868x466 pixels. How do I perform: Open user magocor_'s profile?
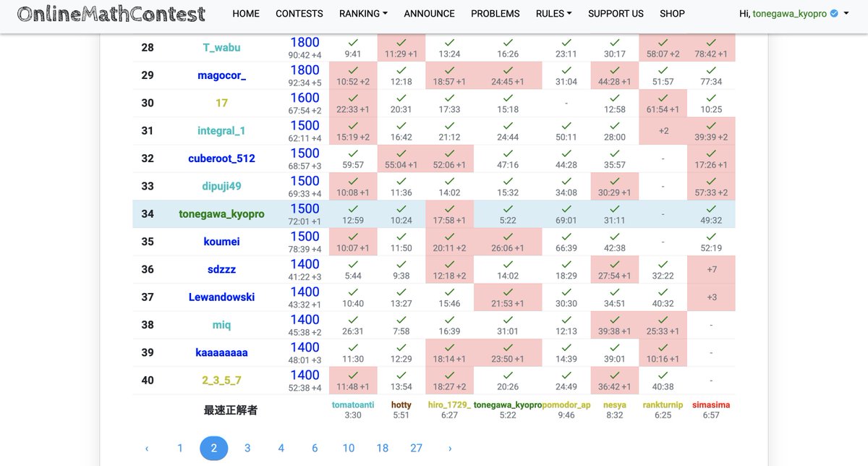221,75
